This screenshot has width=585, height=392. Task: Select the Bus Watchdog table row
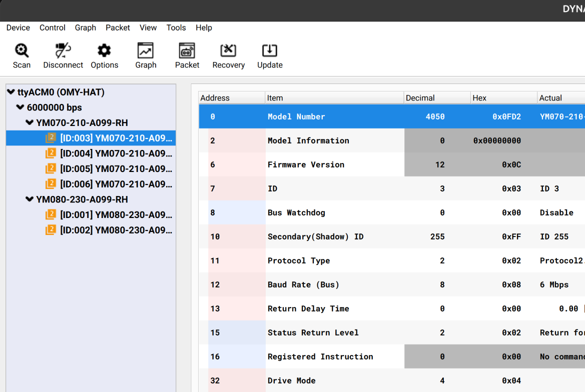tap(296, 212)
